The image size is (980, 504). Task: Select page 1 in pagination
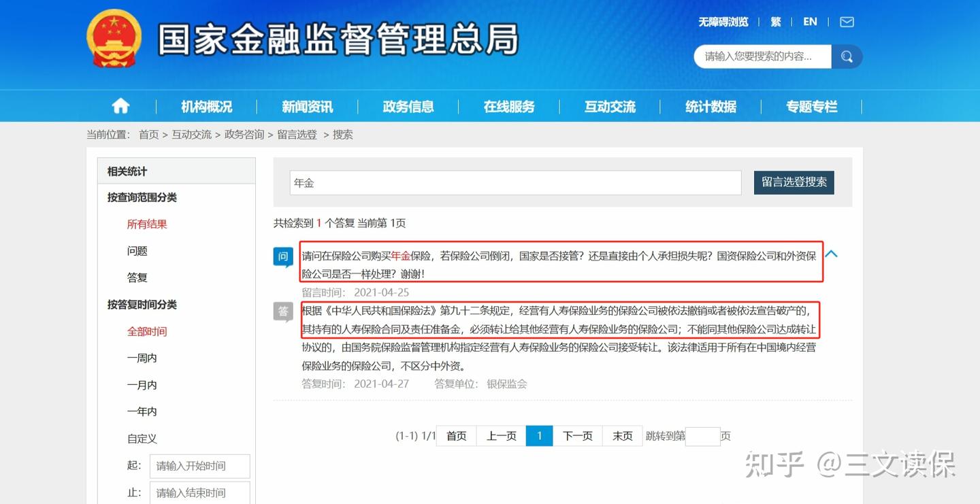539,436
